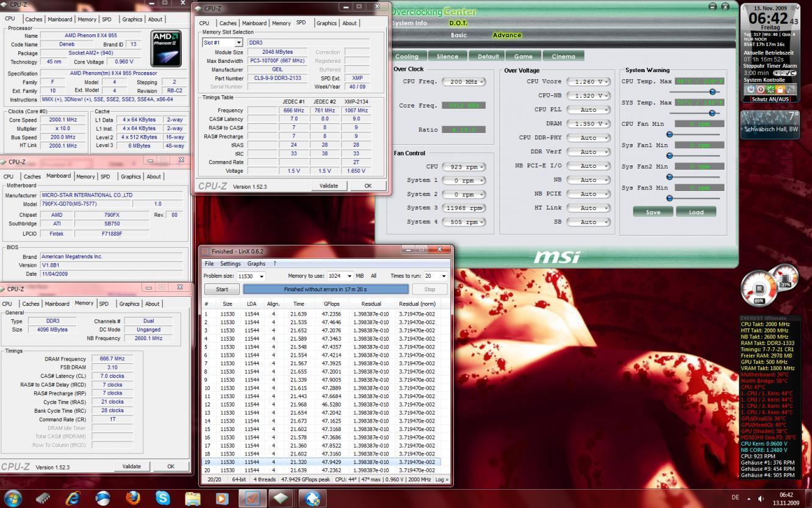Launch Internet Explorer from the taskbar
The height and width of the screenshot is (508, 812).
pos(73,498)
